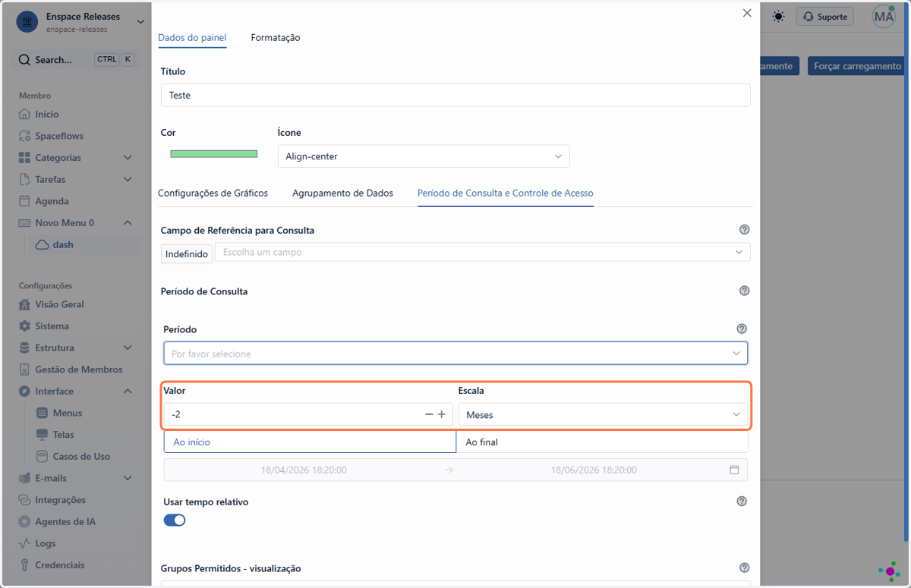Screen dimensions: 911x588
Task: Toggle Usar tempo relativo switch
Action: coord(175,520)
